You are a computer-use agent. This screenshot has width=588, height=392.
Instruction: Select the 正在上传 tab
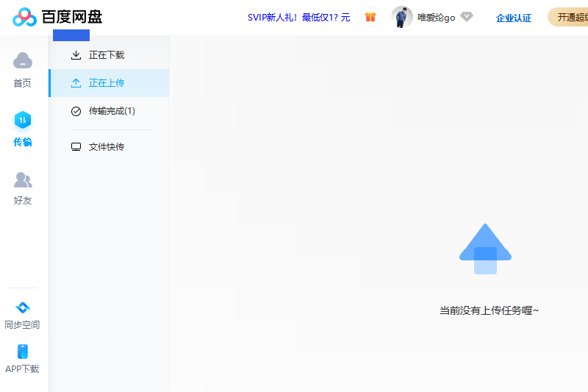107,83
